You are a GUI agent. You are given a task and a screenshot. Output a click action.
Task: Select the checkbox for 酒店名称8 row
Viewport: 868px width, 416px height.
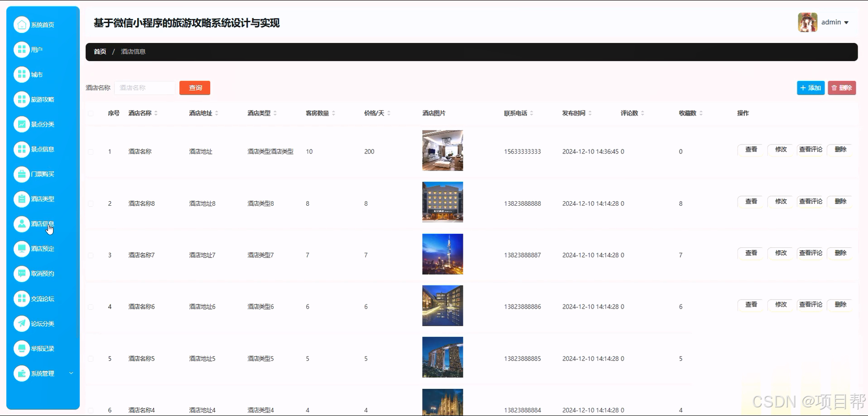[x=91, y=203]
